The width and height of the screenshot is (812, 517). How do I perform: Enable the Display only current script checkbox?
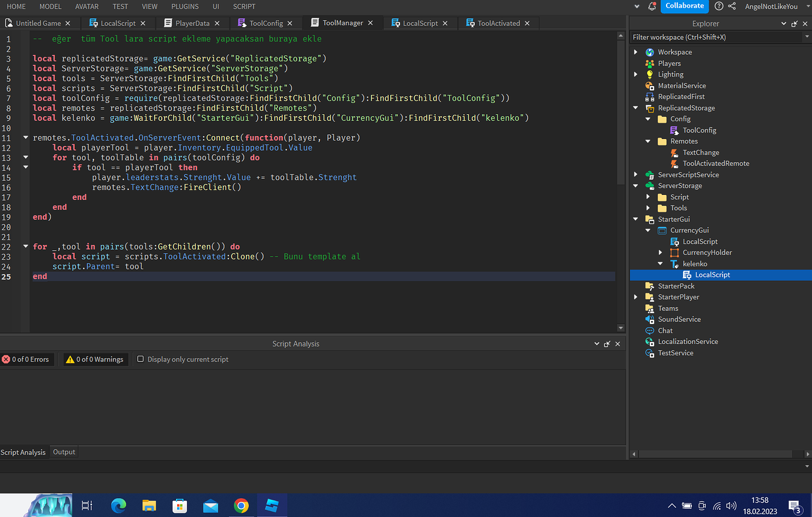(x=139, y=359)
